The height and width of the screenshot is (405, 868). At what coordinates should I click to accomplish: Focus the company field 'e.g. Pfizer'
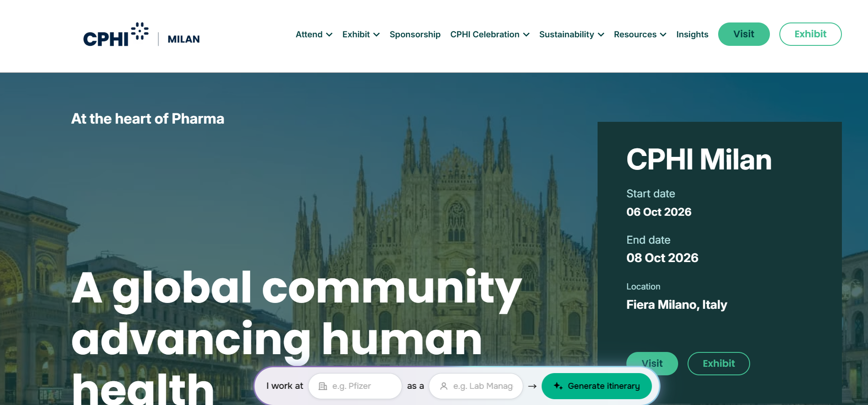pyautogui.click(x=355, y=386)
